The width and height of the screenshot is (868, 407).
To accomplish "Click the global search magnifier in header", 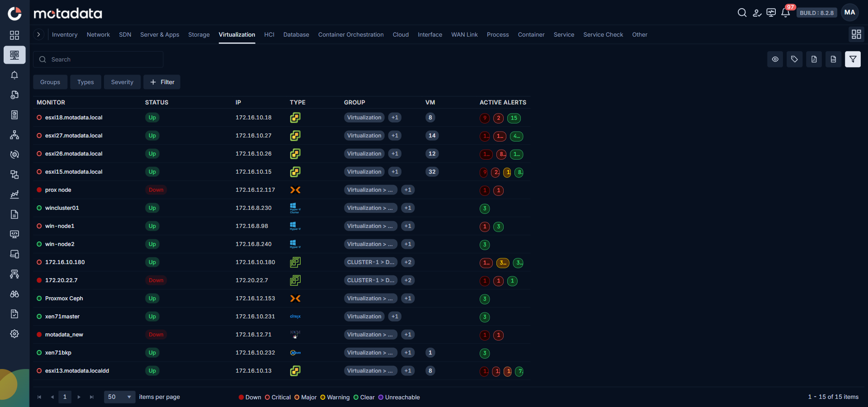I will [x=742, y=13].
